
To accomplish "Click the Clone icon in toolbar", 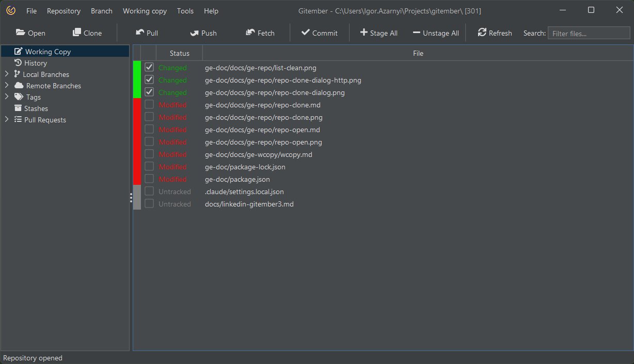I will (x=77, y=33).
